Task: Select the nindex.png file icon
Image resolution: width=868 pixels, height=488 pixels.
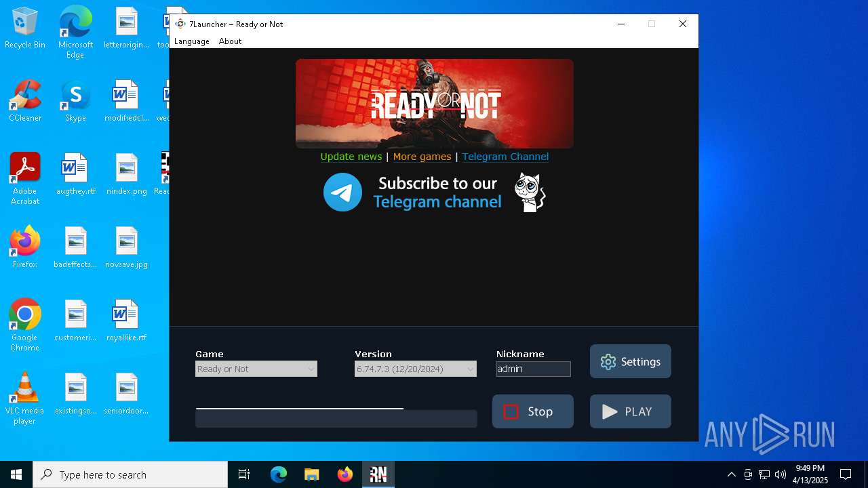Action: (127, 174)
